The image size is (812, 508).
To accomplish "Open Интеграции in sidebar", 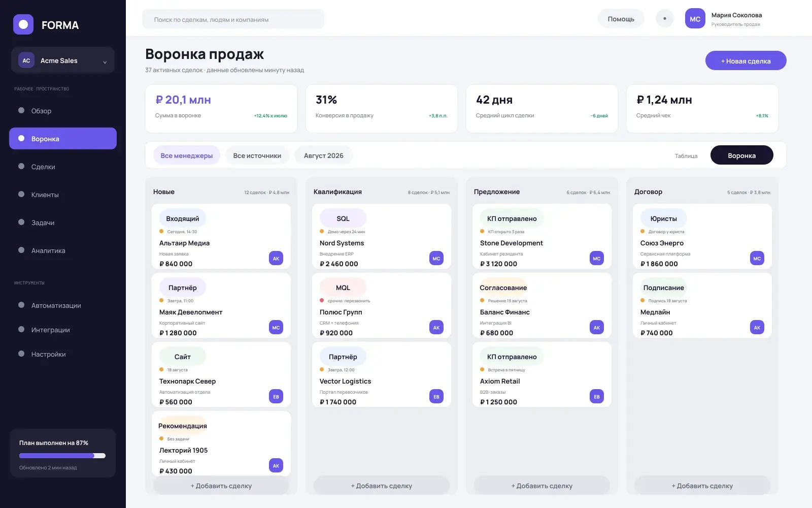I will 63,330.
